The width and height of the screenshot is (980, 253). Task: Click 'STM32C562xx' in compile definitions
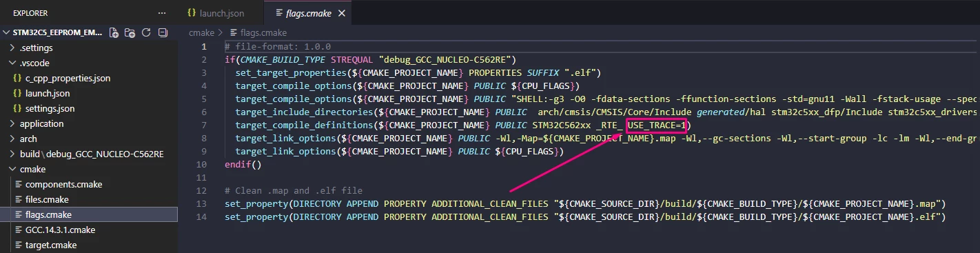tap(561, 125)
